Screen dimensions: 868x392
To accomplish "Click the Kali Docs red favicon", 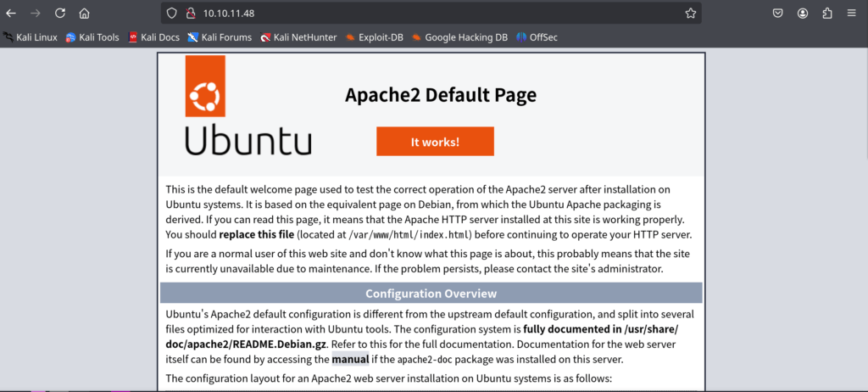I will pos(132,37).
